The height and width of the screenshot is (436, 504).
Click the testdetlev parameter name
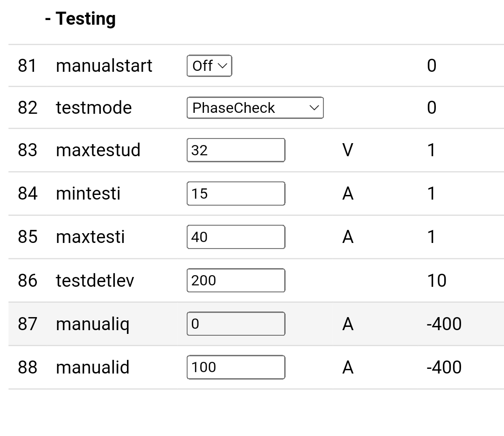tap(95, 280)
